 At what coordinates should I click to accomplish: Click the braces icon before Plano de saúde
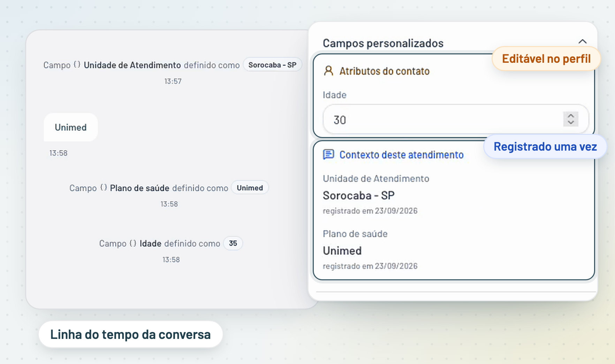click(104, 188)
